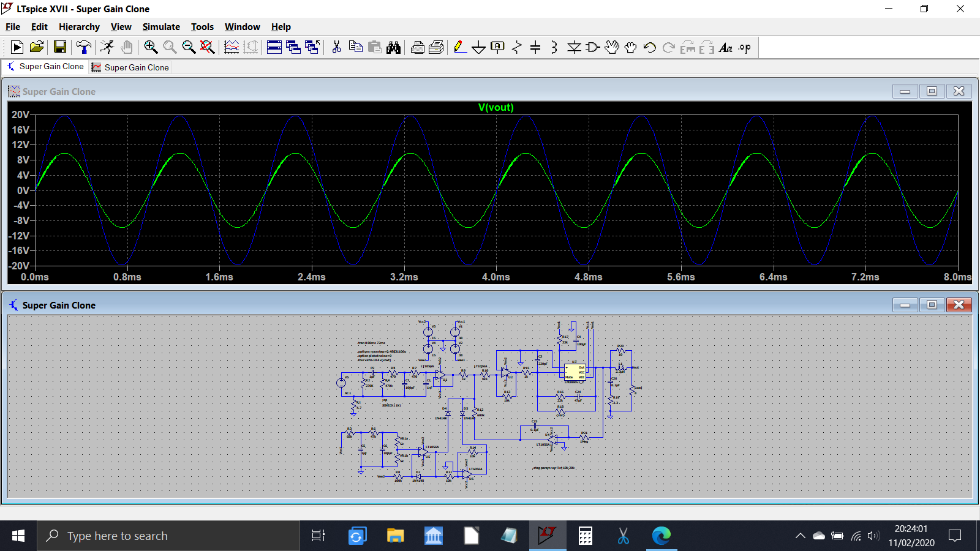
Task: Click the yellow IC component in schematic
Action: (x=575, y=372)
